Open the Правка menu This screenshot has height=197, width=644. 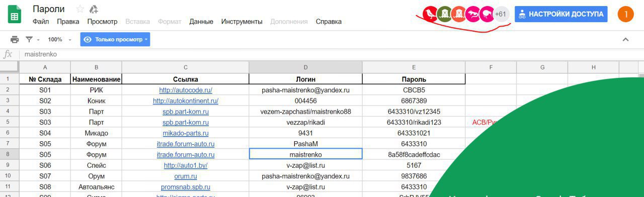[68, 22]
